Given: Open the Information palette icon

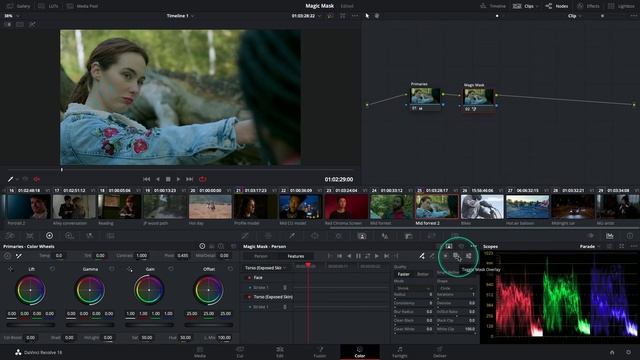Looking at the screenshot, I should (630, 236).
